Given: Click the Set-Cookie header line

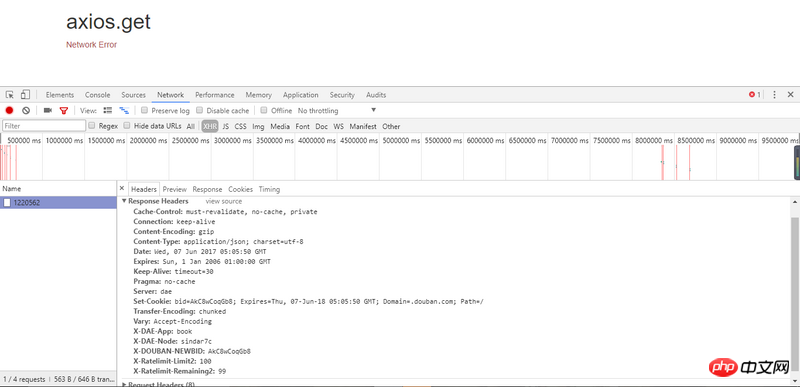Looking at the screenshot, I should click(x=308, y=301).
